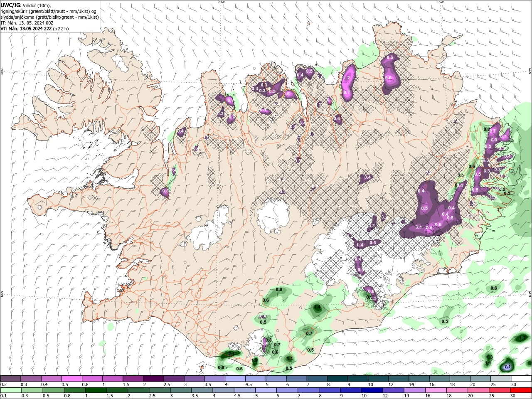Select upper legend swatch between 1.5 and 2
The width and height of the screenshot is (532, 399).
133,379
